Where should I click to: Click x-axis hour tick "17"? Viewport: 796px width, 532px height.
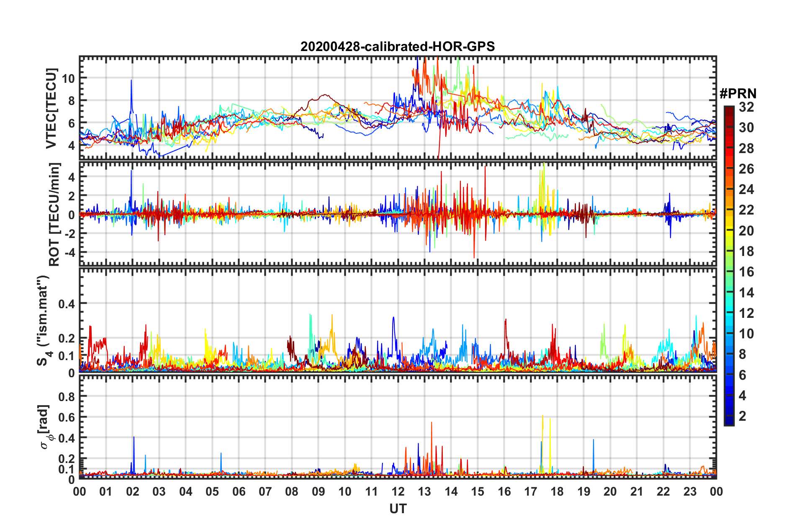click(x=531, y=491)
